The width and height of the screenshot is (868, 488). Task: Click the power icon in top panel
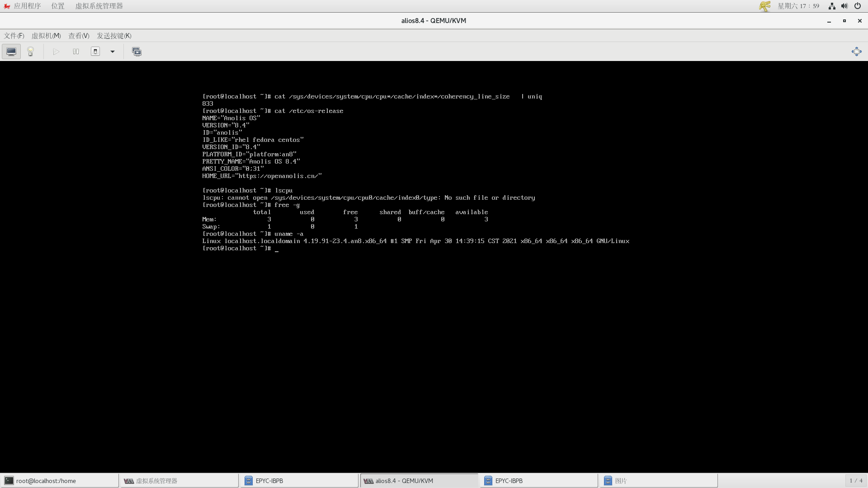click(x=857, y=6)
